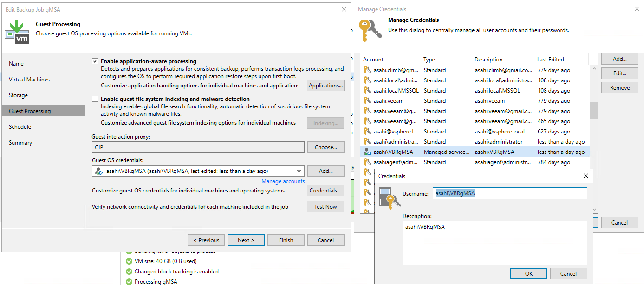Click Finish in Edit Backup Job

click(x=286, y=240)
